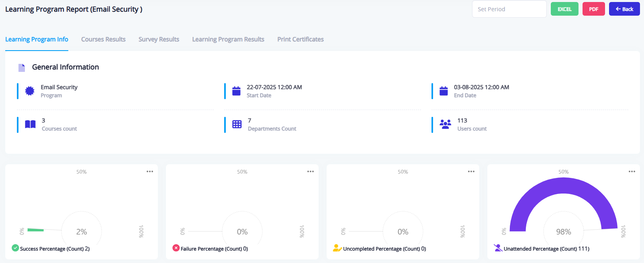Click the Start Date calendar icon
Image resolution: width=644 pixels, height=263 pixels.
237,91
